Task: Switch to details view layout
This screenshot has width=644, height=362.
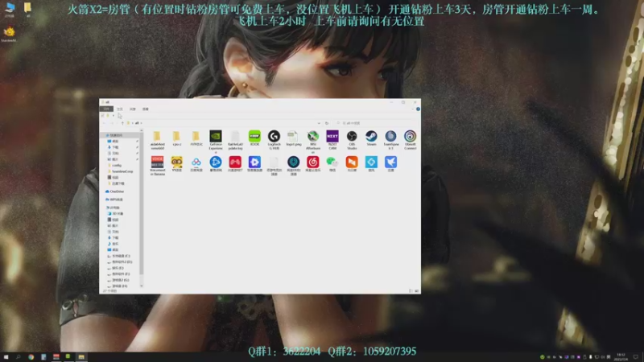Action: [411, 290]
